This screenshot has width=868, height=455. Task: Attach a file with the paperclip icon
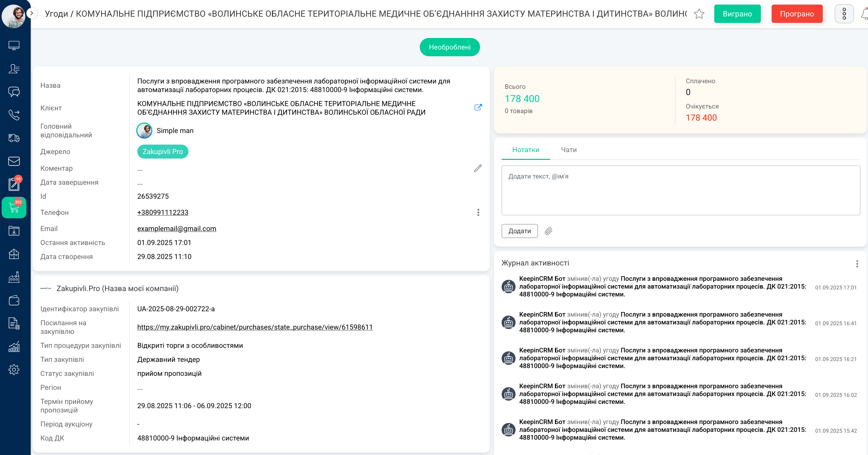point(549,231)
